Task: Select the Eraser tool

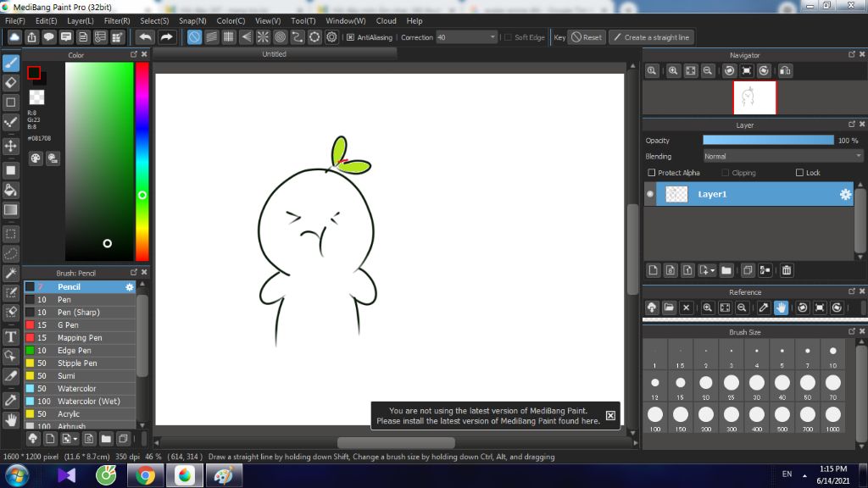Action: pyautogui.click(x=10, y=82)
